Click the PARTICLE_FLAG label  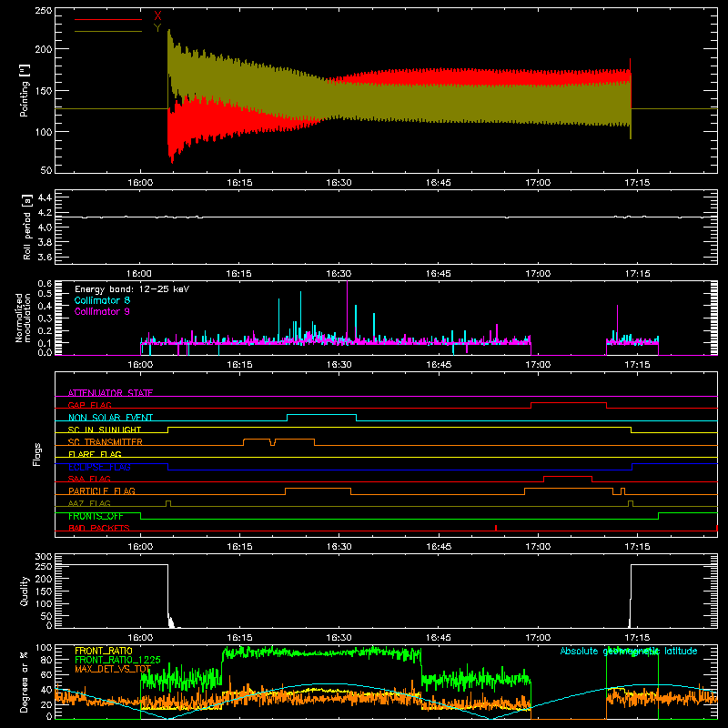pyautogui.click(x=102, y=490)
